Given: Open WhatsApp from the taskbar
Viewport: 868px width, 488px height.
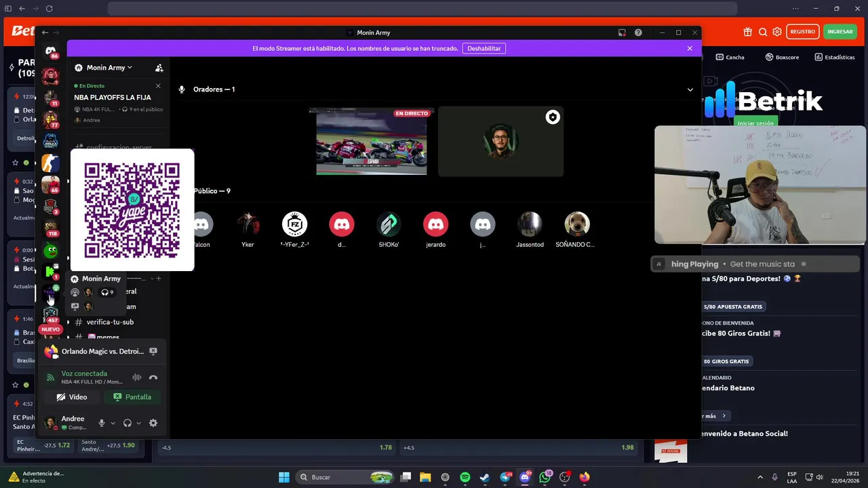Looking at the screenshot, I should tap(545, 477).
